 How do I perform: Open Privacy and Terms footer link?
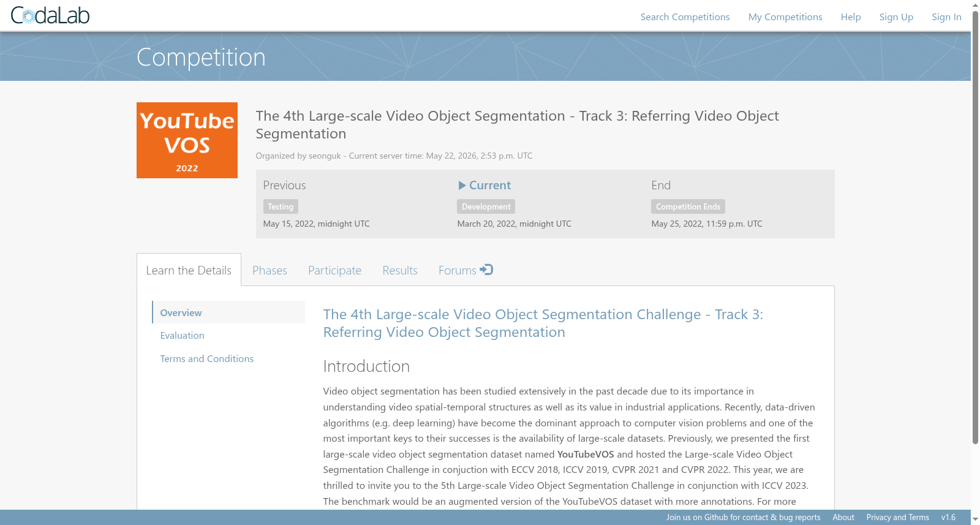coord(897,517)
